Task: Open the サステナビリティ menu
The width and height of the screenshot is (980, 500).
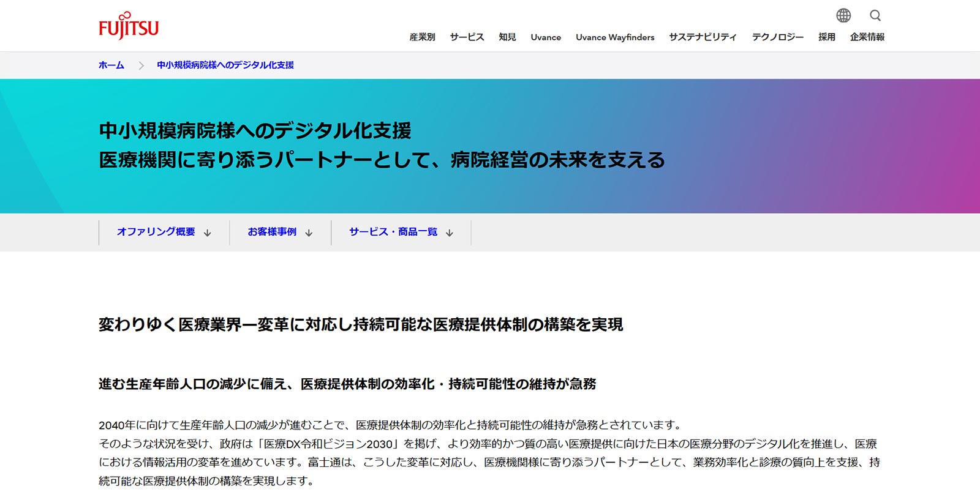Action: click(703, 37)
